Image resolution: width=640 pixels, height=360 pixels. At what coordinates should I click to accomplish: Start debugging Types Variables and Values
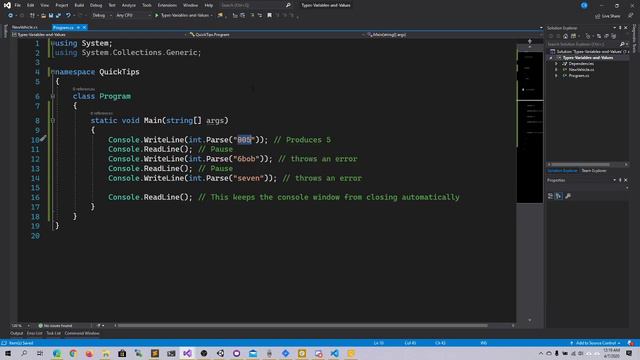click(183, 16)
